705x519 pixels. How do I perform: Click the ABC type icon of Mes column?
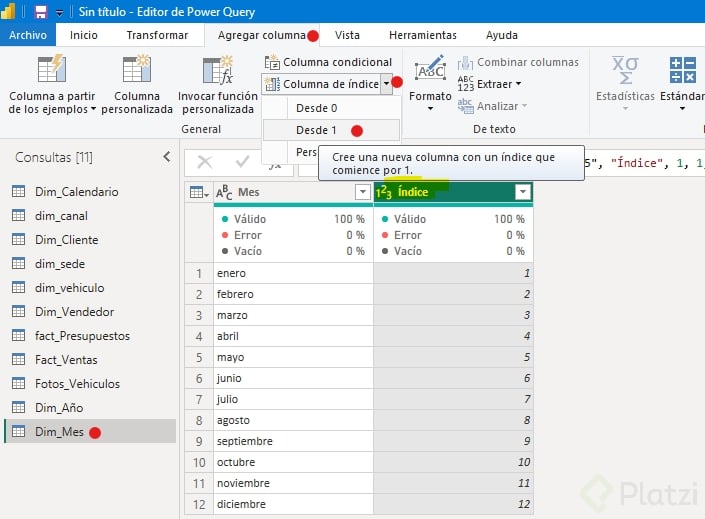(224, 192)
